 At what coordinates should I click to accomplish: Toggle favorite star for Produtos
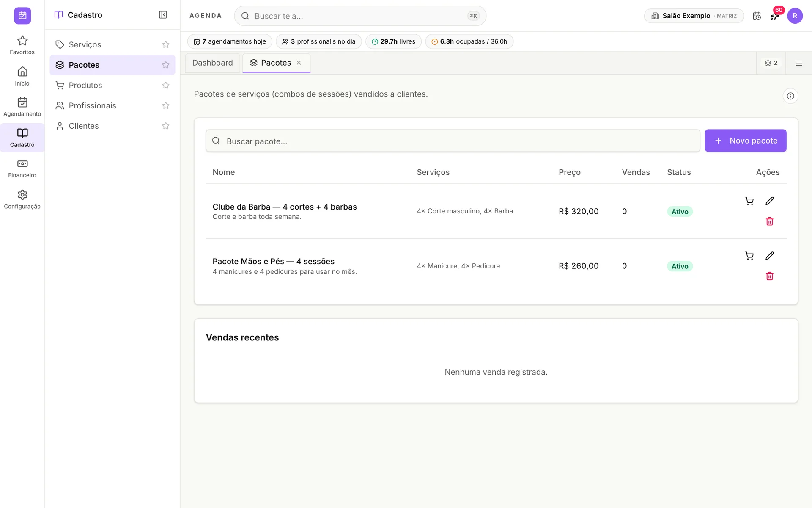[166, 85]
